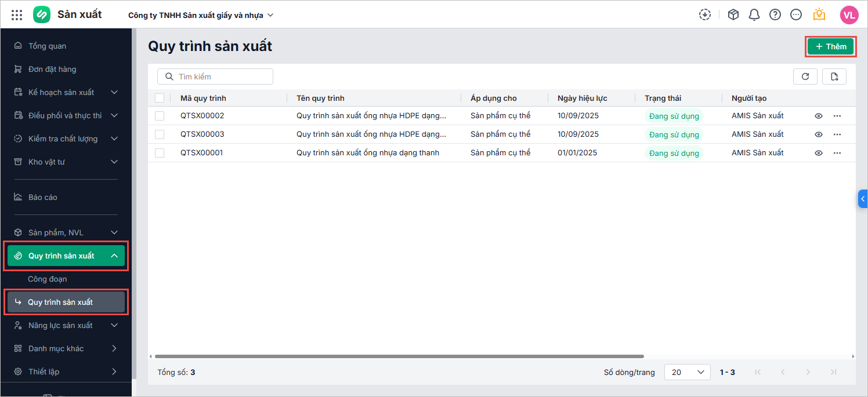Click the export file icon button
The image size is (868, 397).
point(834,77)
